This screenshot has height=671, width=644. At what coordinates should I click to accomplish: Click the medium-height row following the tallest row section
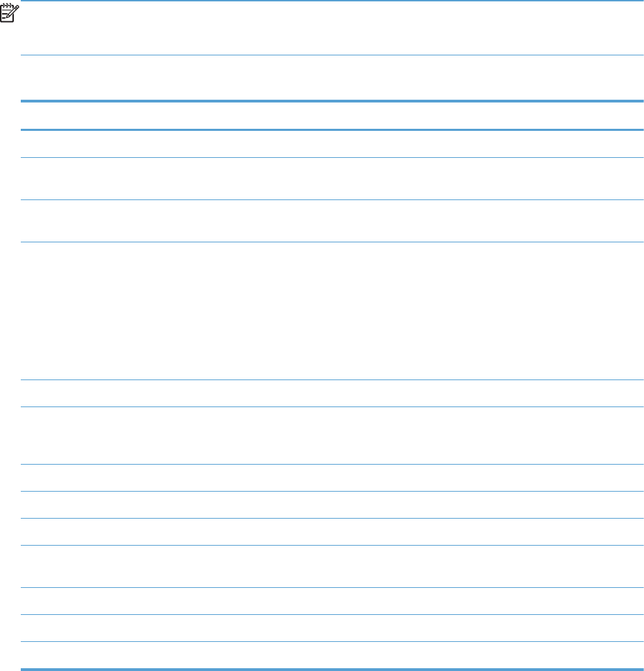(332, 436)
